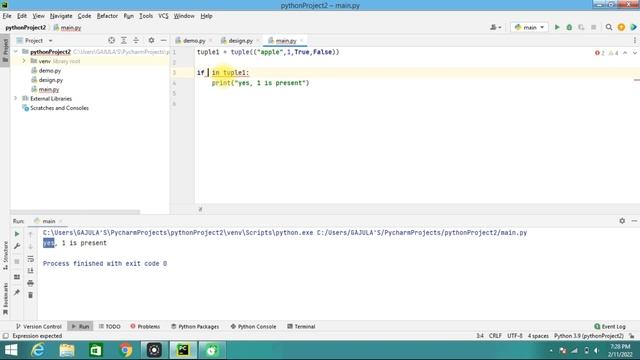This screenshot has width=640, height=360.
Task: Select demo.py in the project tree
Action: (50, 71)
